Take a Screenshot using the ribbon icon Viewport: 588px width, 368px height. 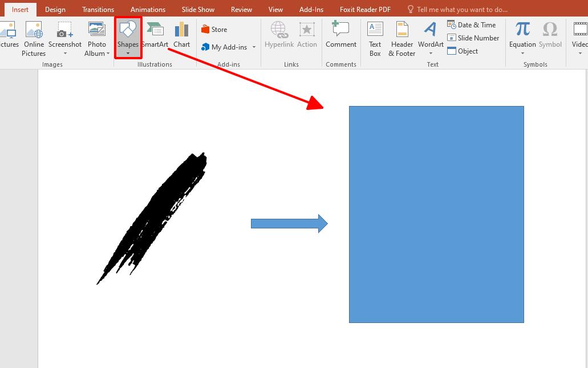tap(64, 34)
